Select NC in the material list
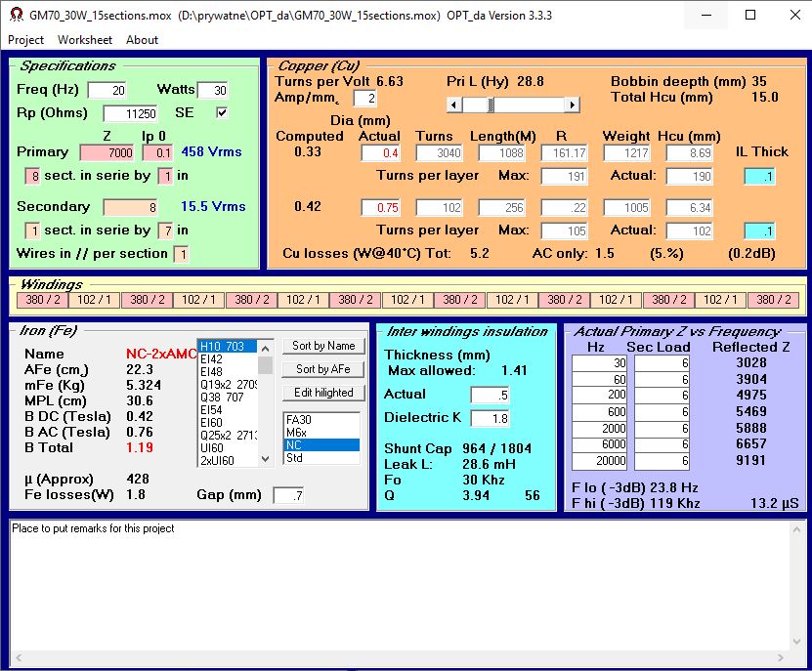The image size is (812, 671). [321, 445]
